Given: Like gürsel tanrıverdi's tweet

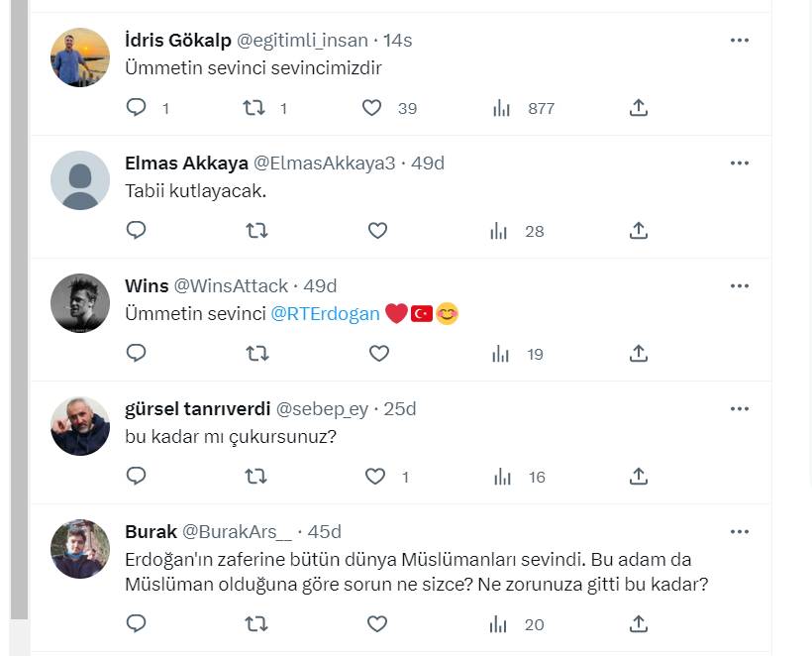Looking at the screenshot, I should (375, 477).
